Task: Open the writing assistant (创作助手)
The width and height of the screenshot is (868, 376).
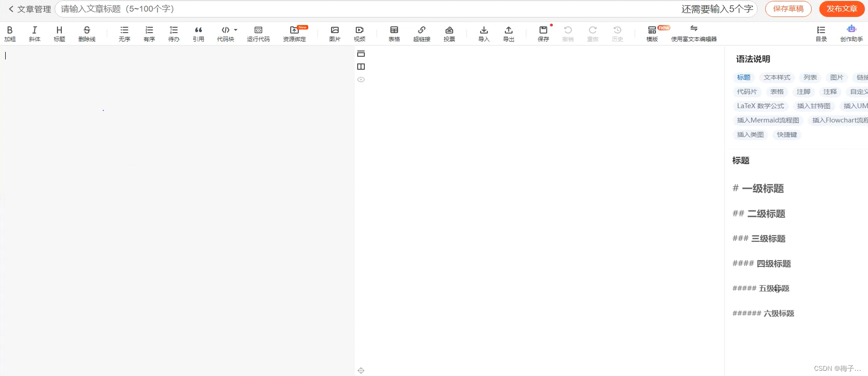Action: point(851,34)
